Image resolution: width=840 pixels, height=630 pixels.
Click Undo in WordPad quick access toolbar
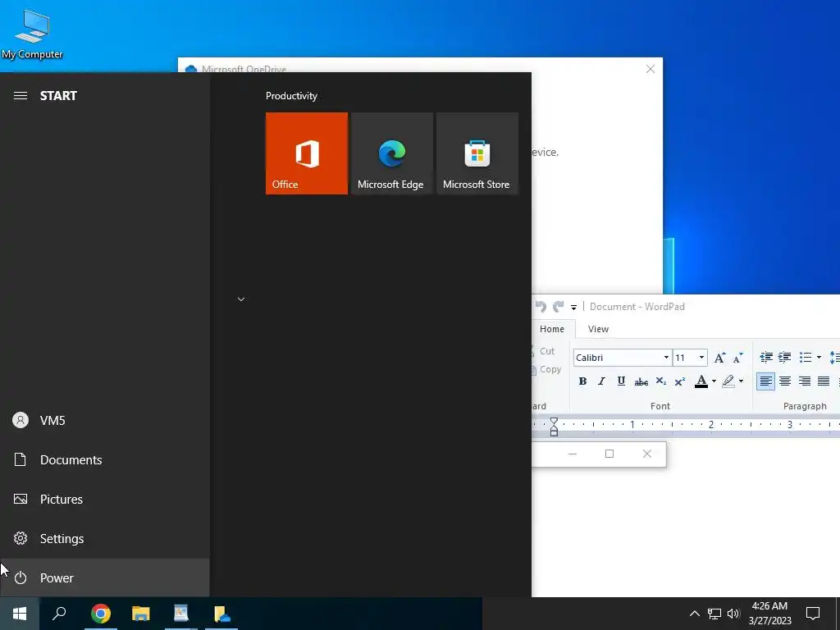(541, 307)
